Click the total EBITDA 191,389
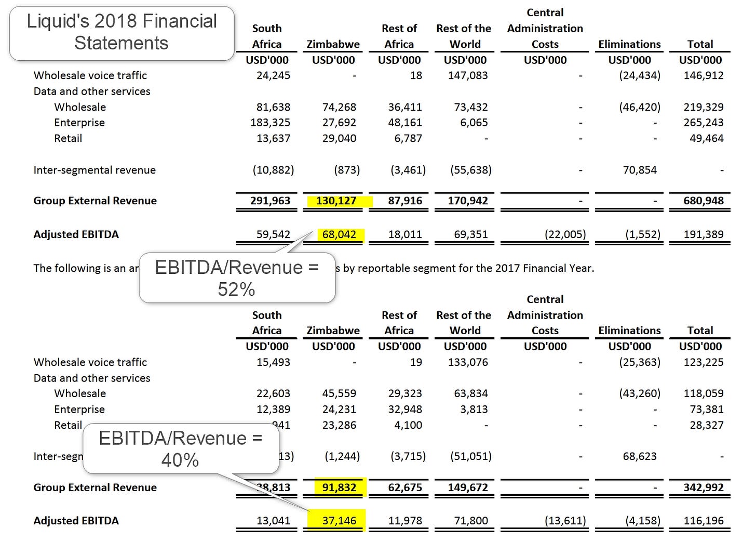Screen dimensions: 756x554 704,234
